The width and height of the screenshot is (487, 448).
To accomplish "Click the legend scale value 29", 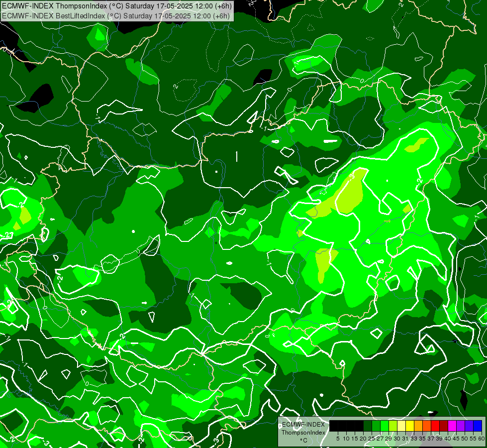I will [389, 439].
